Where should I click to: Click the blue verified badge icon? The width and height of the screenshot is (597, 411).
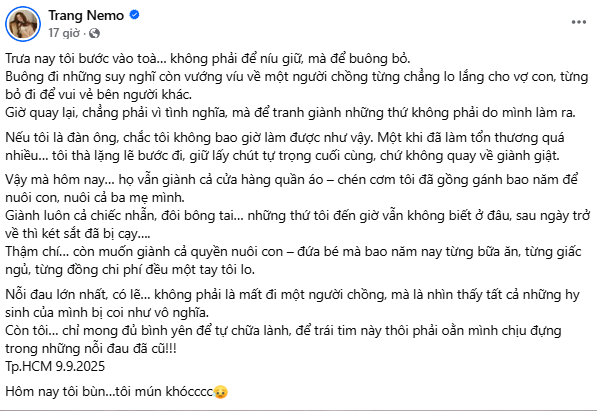pyautogui.click(x=134, y=15)
